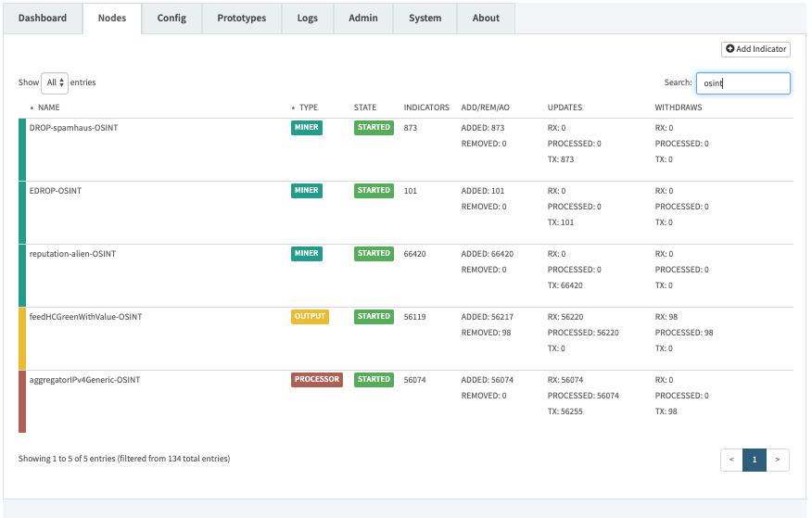The image size is (812, 518).
Task: Open the Config tab
Action: [x=171, y=19]
